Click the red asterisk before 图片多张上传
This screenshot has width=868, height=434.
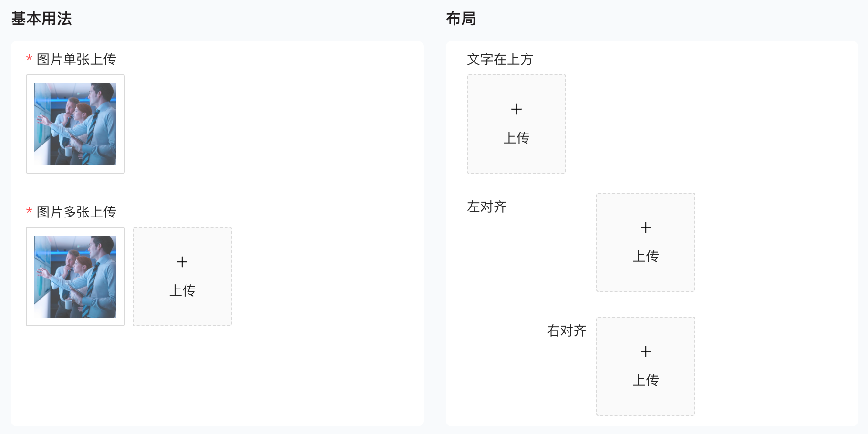(x=29, y=211)
